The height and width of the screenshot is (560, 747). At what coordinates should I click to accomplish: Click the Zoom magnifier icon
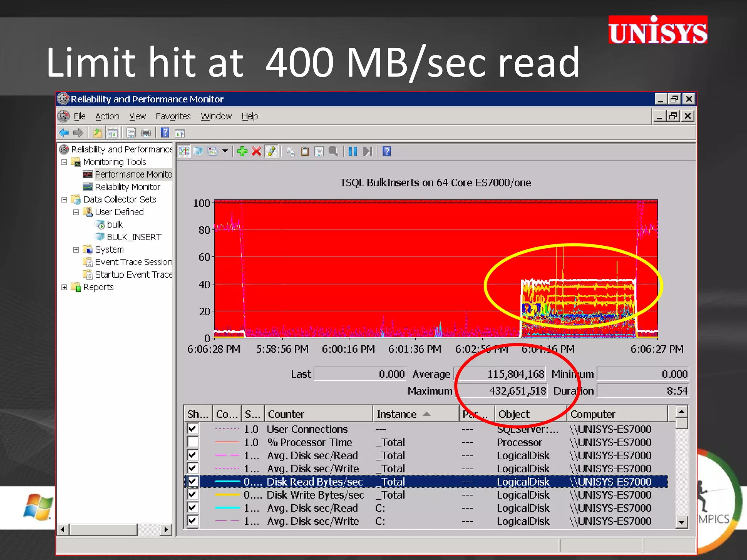click(x=333, y=151)
